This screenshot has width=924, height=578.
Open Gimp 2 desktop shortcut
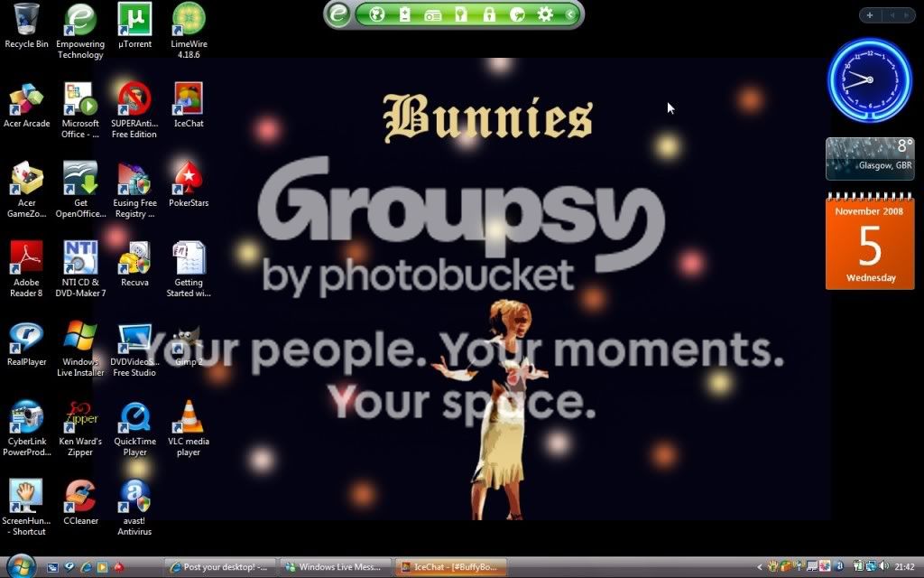[189, 344]
